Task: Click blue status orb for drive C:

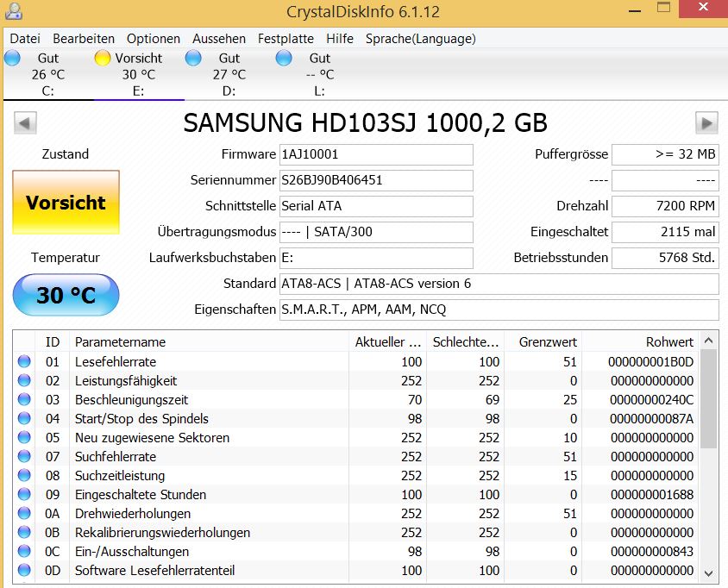Action: pos(13,59)
